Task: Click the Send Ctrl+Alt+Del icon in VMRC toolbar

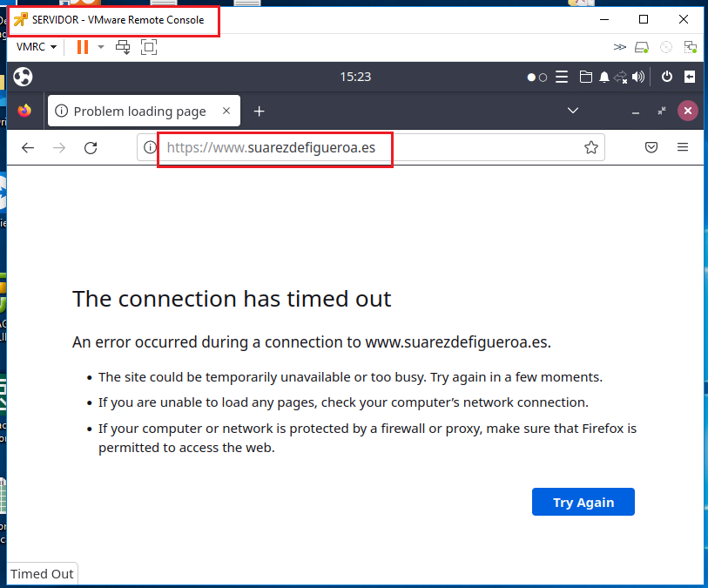Action: [x=123, y=46]
